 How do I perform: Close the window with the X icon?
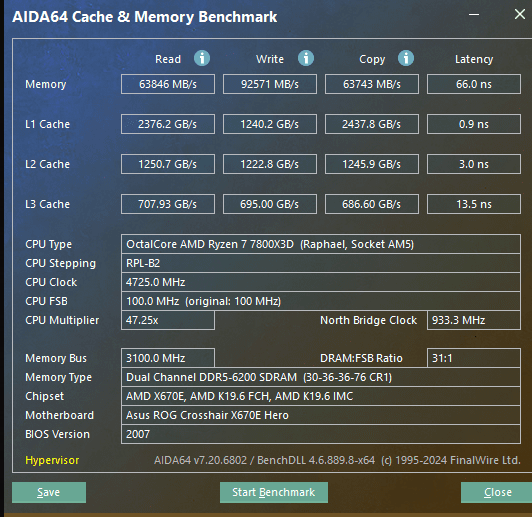(x=519, y=14)
